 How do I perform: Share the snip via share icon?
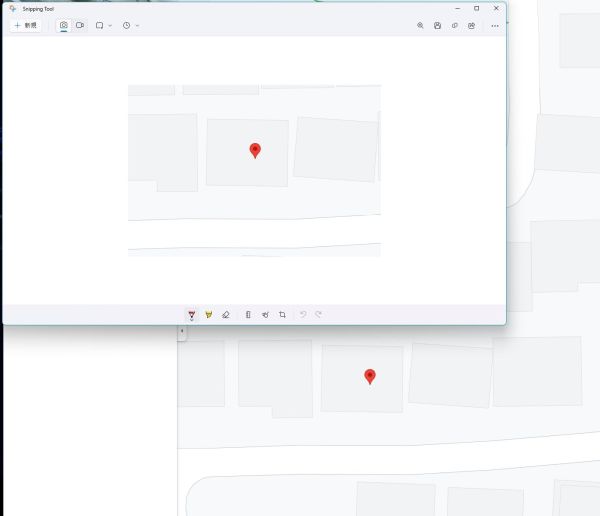(471, 25)
